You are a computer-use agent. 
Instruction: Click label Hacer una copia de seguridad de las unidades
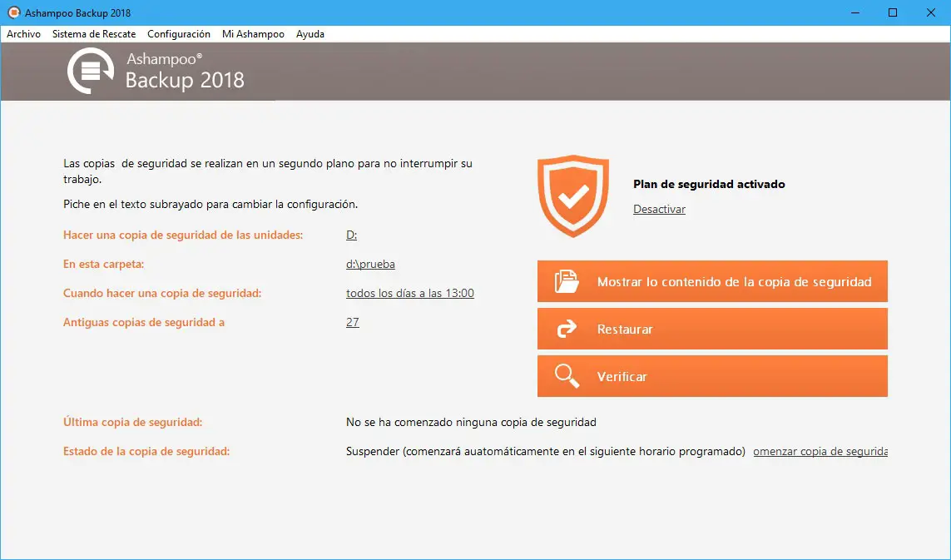[183, 235]
